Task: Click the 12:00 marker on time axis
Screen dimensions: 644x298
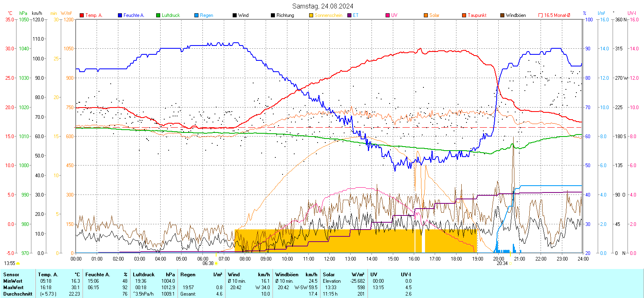Action: coord(329,259)
